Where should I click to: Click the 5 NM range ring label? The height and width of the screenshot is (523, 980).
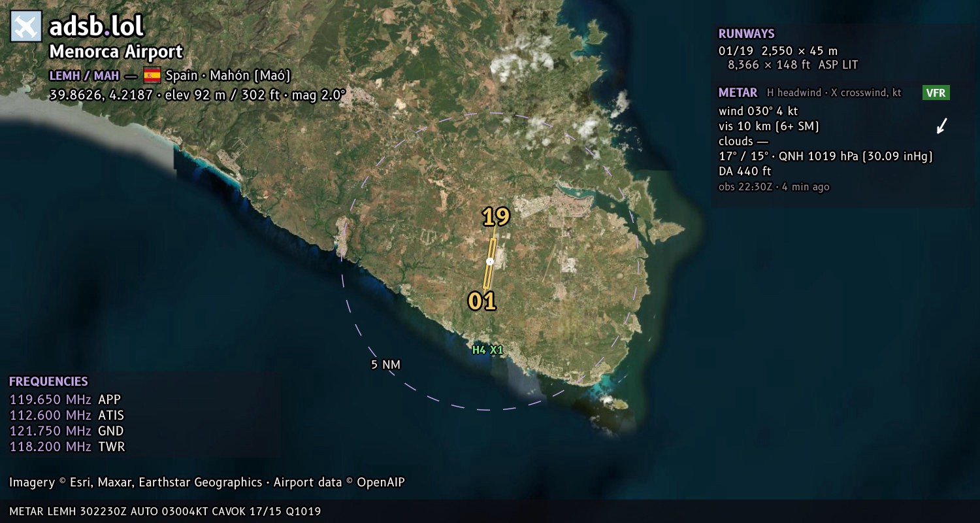pos(385,365)
